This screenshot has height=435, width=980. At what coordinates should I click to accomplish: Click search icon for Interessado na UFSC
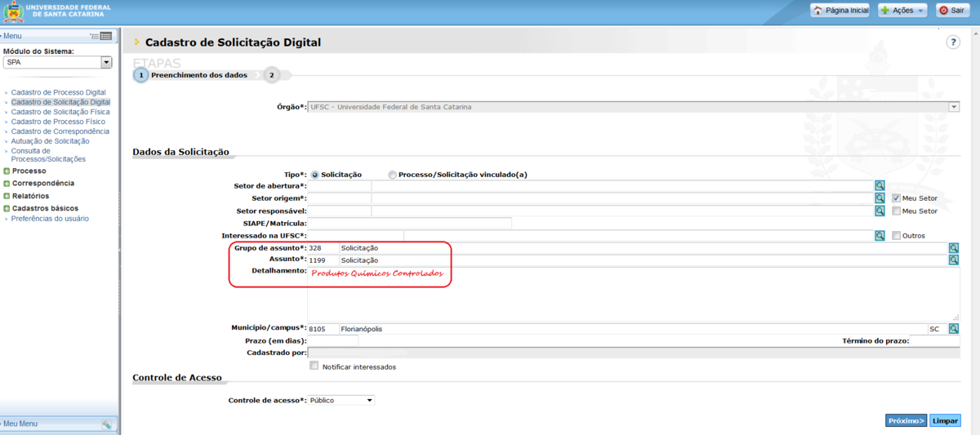coord(880,236)
